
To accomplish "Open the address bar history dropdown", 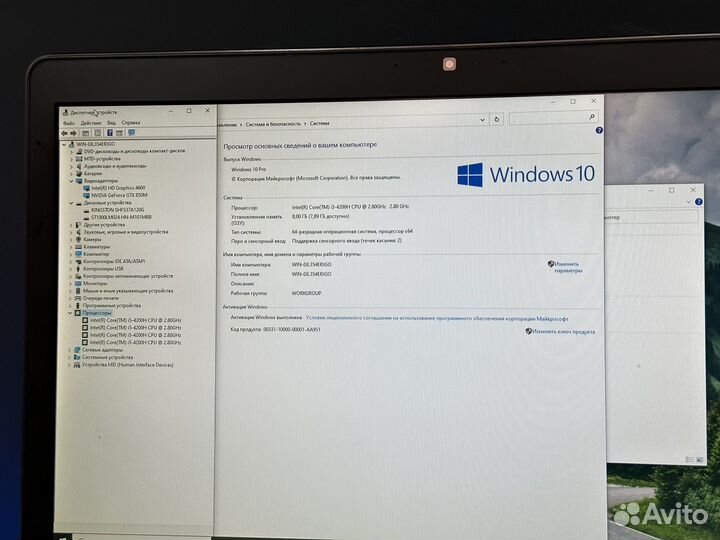I will point(483,120).
